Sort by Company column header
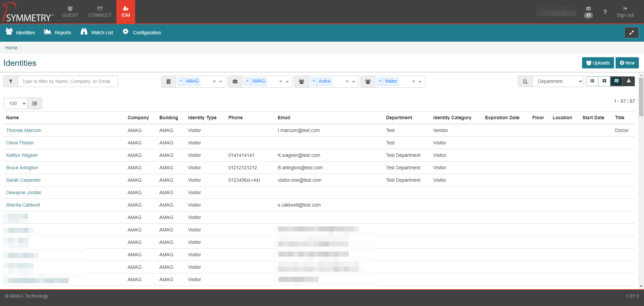This screenshot has width=644, height=306. 138,118
